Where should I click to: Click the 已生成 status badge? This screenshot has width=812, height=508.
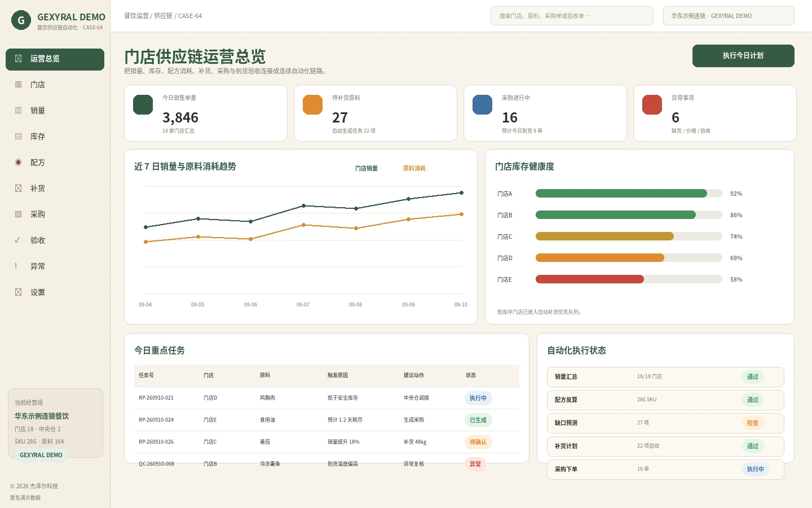[478, 420]
